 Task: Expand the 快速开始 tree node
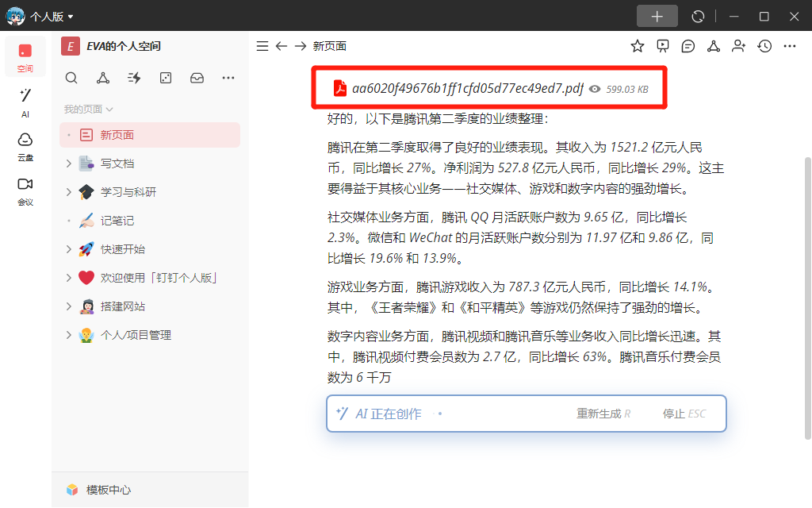pos(68,249)
